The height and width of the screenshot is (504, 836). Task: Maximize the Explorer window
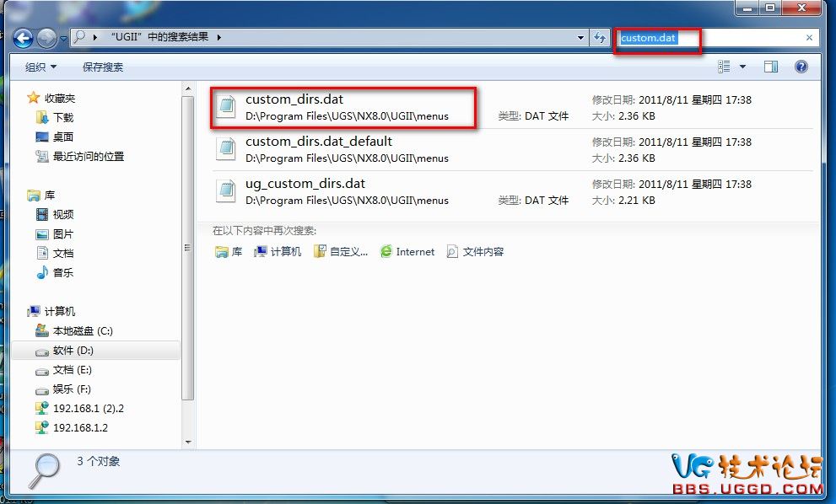(x=770, y=8)
